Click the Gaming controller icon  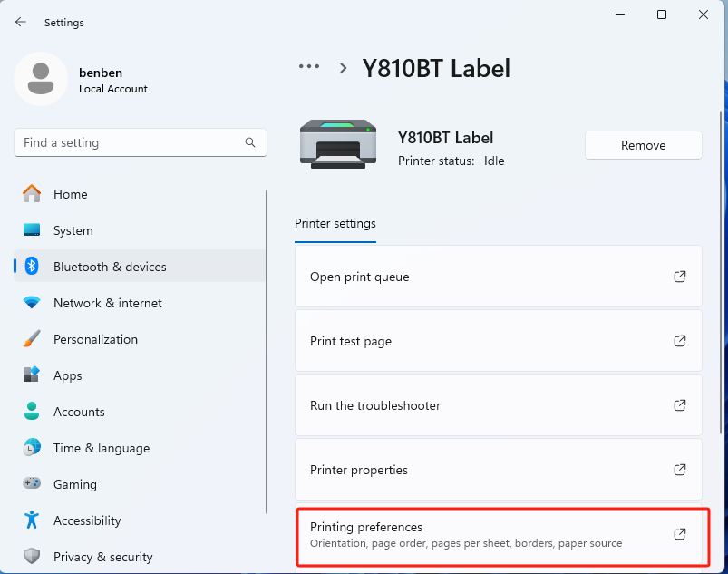(32, 483)
